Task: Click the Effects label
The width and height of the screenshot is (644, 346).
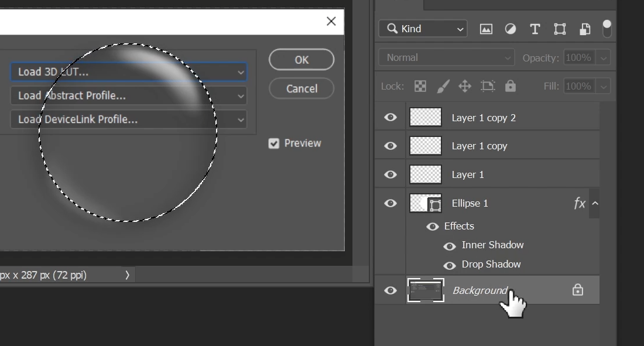Action: pos(459,227)
